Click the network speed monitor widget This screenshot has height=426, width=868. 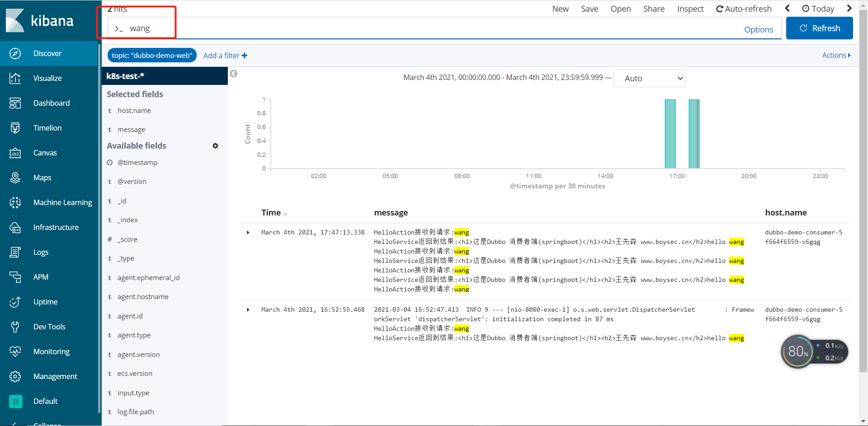click(815, 351)
